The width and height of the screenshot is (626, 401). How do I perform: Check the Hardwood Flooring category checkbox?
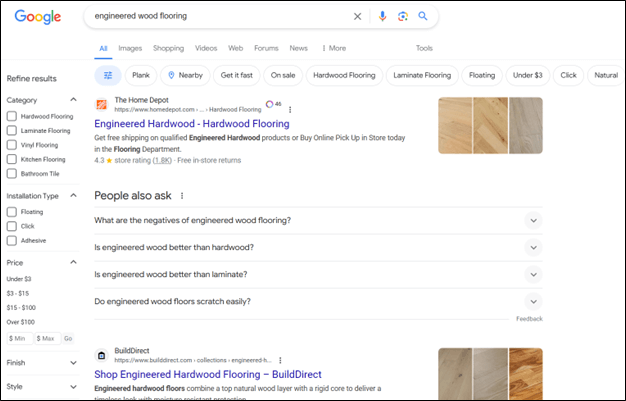pos(12,116)
